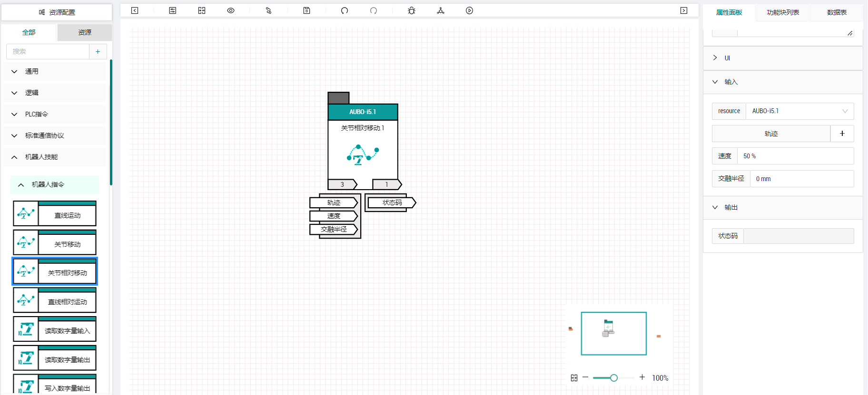Click the 资源配置 header icon
This screenshot has width=868, height=395.
(42, 12)
